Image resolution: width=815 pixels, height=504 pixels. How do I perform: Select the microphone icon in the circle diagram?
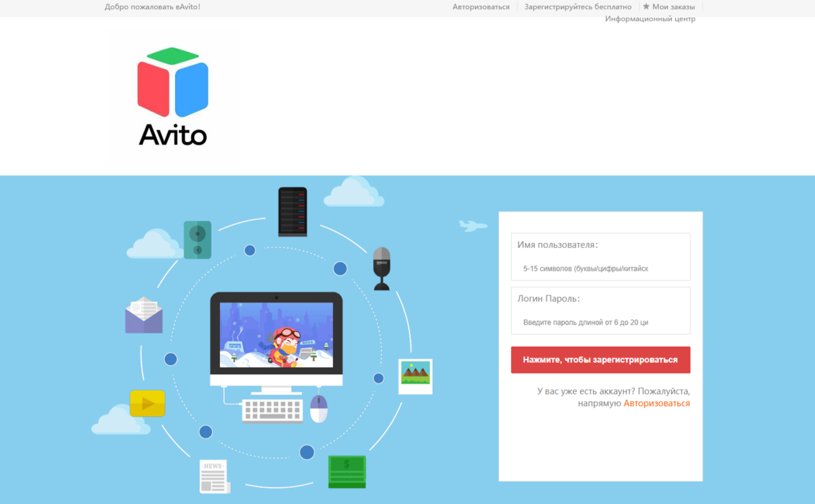coord(381,267)
